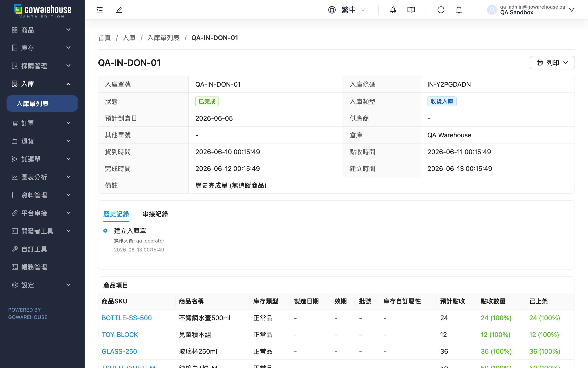Open the 繁中 language dropdown
This screenshot has width=588, height=368.
[353, 10]
